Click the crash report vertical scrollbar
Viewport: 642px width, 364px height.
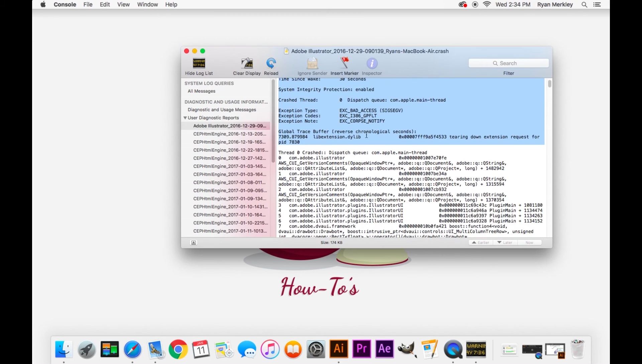[x=549, y=83]
